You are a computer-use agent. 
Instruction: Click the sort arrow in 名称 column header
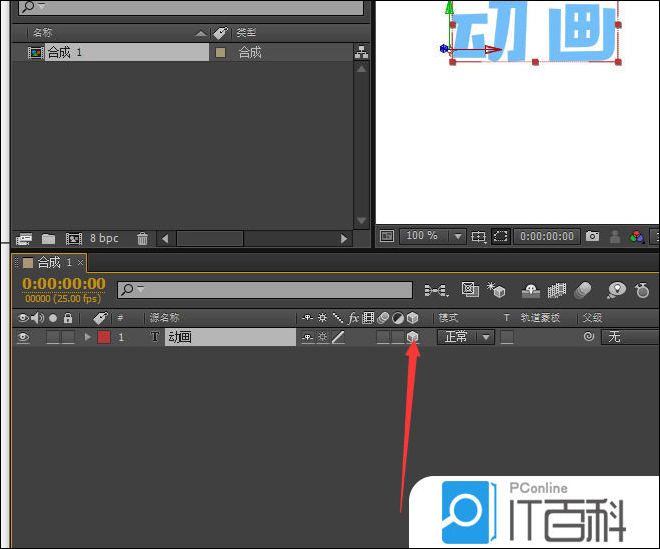click(x=201, y=33)
